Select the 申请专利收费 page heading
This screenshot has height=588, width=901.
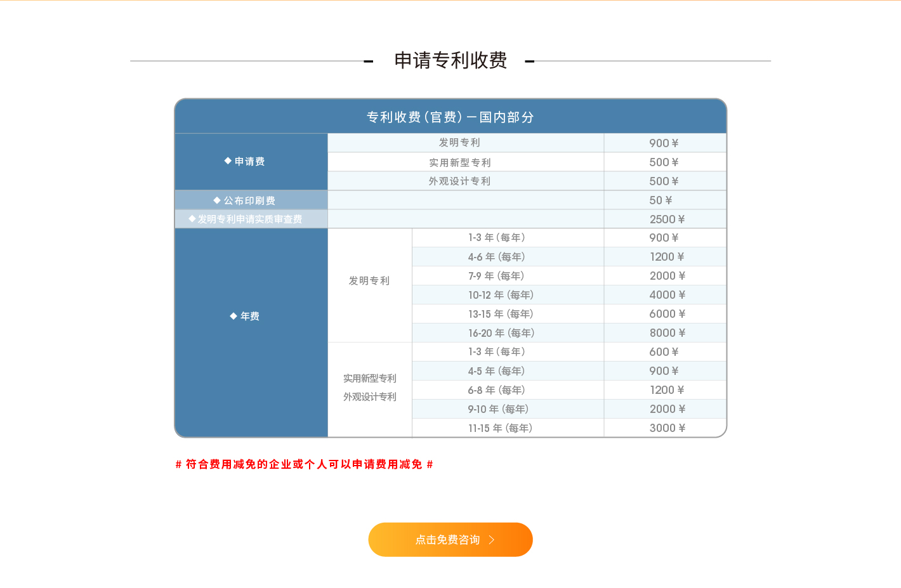click(451, 60)
